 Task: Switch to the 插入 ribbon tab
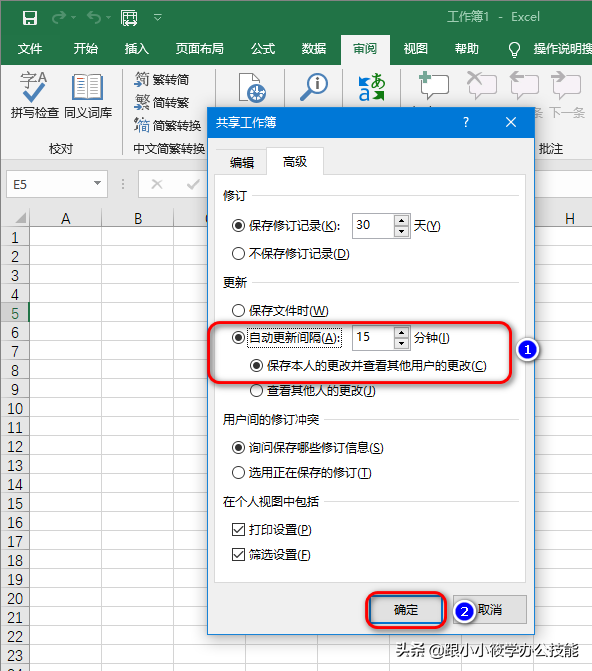tap(137, 49)
